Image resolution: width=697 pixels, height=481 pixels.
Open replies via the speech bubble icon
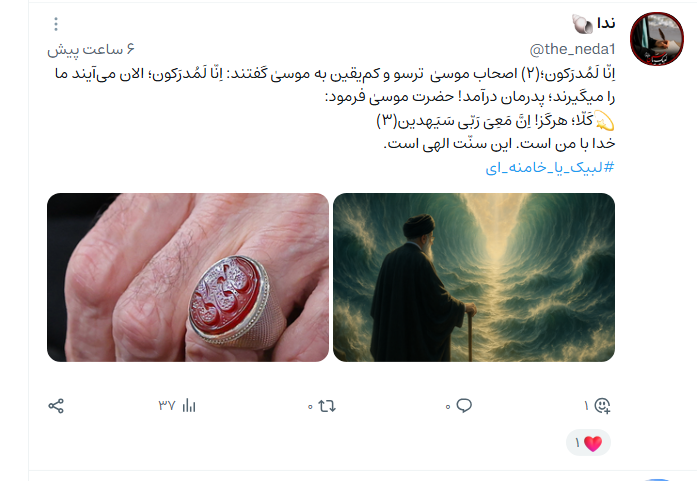464,405
